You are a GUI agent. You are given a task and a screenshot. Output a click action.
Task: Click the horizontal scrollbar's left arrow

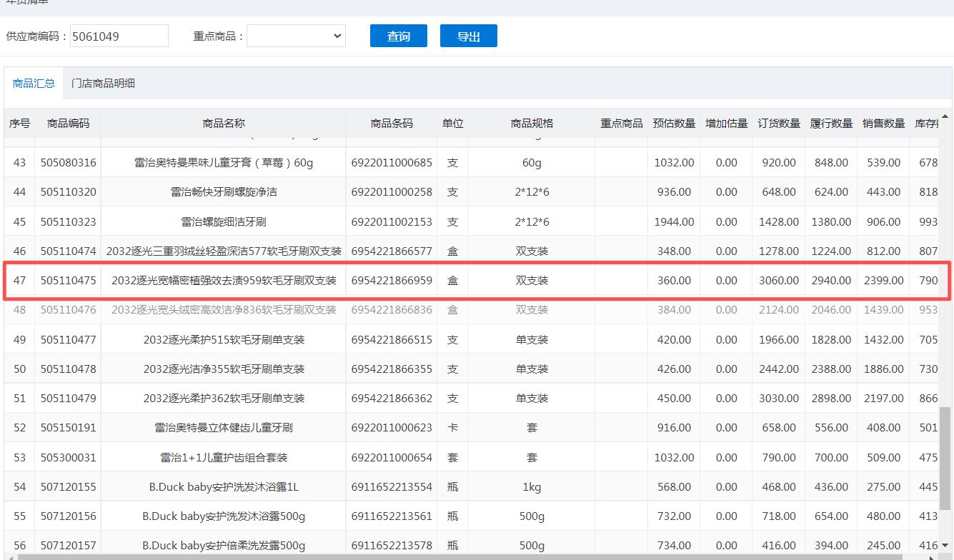(x=9, y=556)
